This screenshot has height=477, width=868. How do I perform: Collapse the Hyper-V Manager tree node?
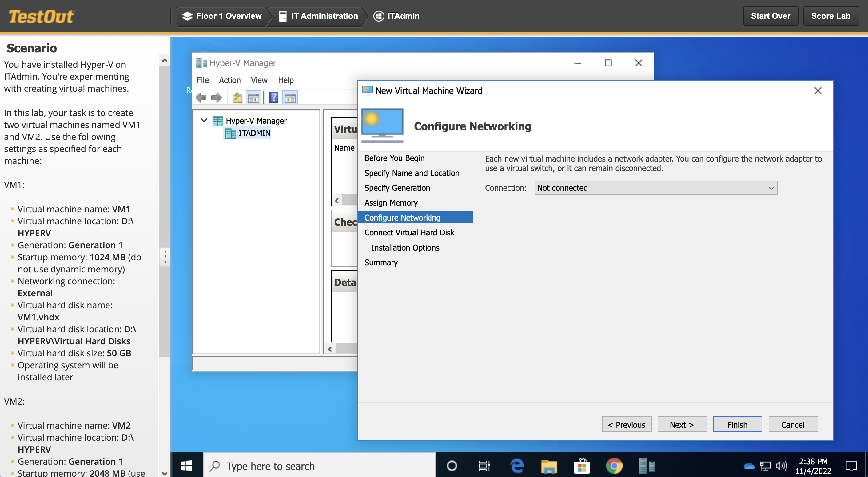coord(204,120)
